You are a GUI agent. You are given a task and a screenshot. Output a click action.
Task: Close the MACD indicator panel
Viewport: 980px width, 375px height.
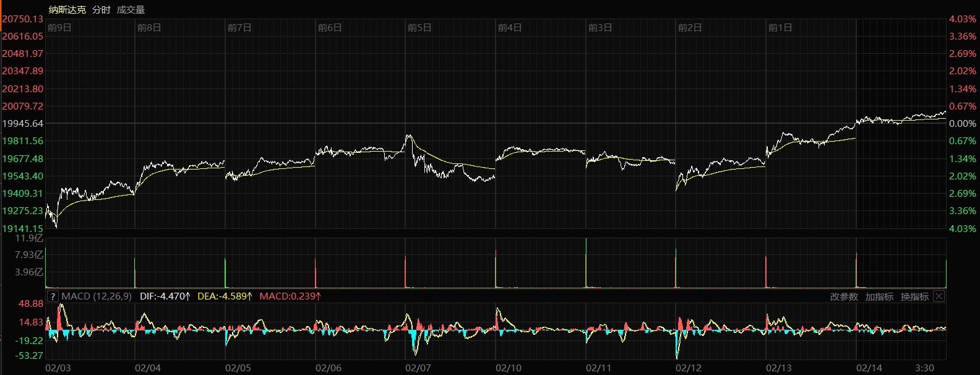point(939,296)
